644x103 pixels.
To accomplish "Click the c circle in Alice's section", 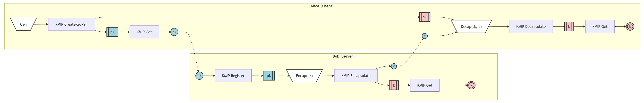I will [x=424, y=36].
